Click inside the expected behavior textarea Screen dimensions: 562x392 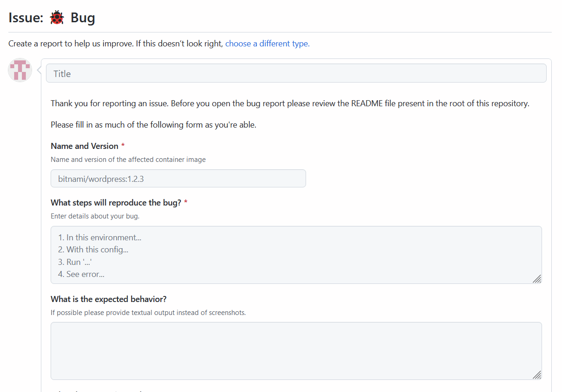(296, 351)
